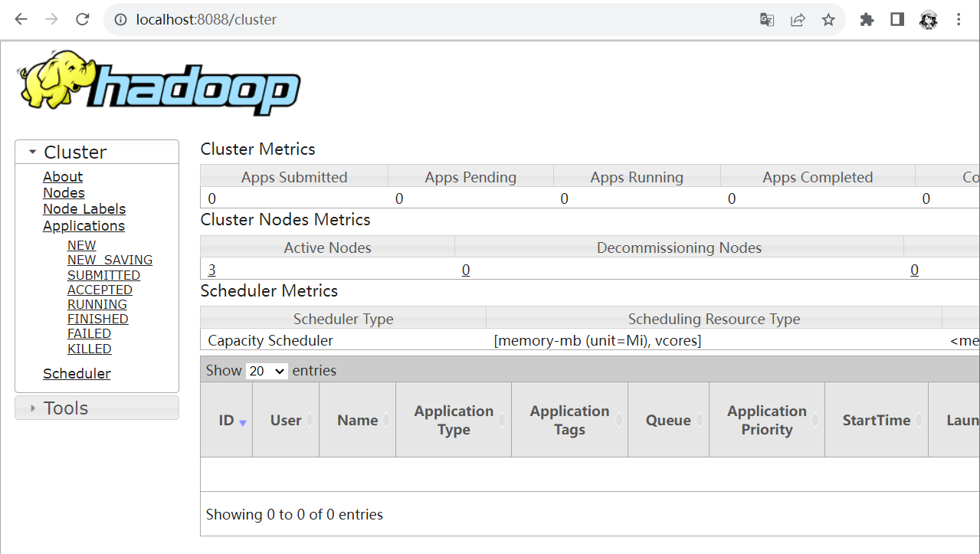The height and width of the screenshot is (554, 980).
Task: Sort table by User column
Action: pos(286,420)
